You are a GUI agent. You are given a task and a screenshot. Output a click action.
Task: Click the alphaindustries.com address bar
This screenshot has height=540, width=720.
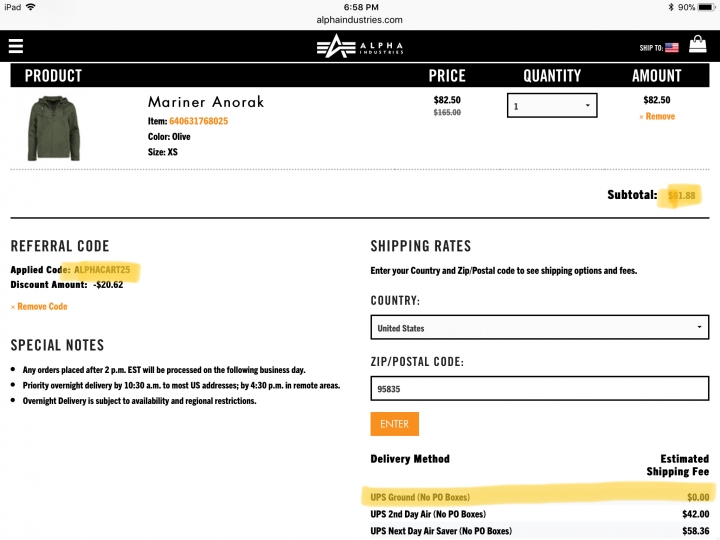click(x=360, y=20)
